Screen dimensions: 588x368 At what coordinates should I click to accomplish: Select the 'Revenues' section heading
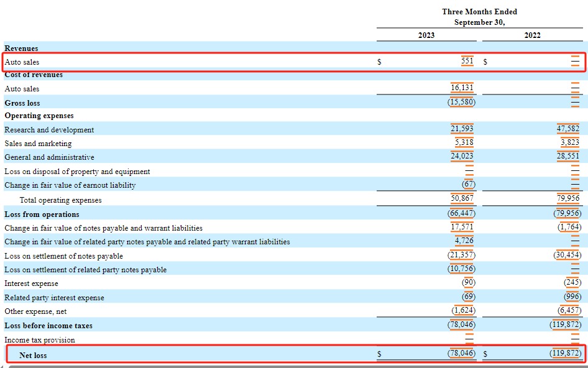click(x=21, y=48)
